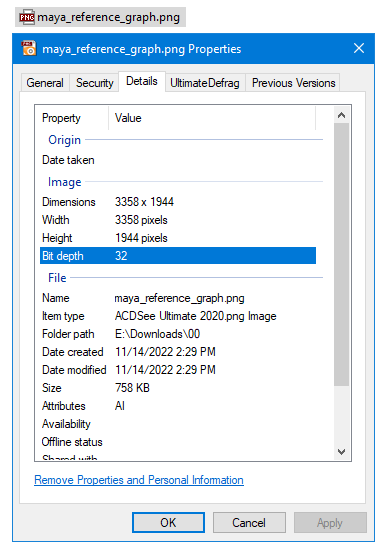Select the Folder path row
Viewport: 388px width, 557px height.
click(x=178, y=334)
